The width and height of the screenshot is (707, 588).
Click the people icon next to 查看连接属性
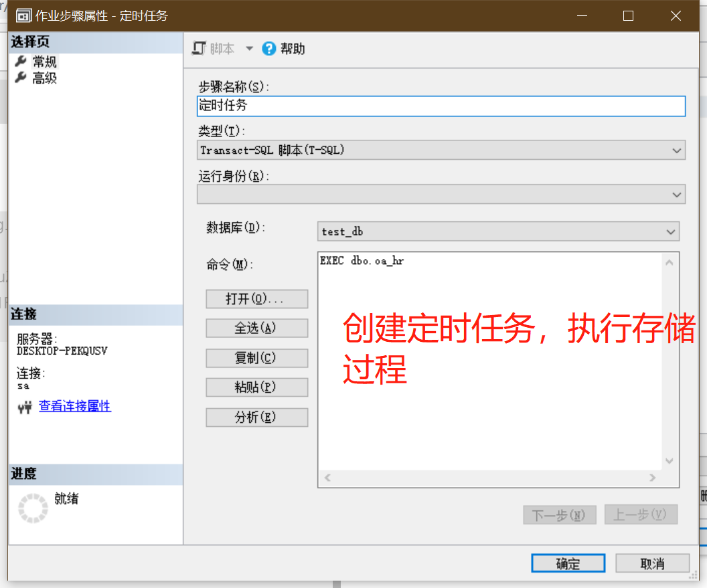pyautogui.click(x=25, y=407)
